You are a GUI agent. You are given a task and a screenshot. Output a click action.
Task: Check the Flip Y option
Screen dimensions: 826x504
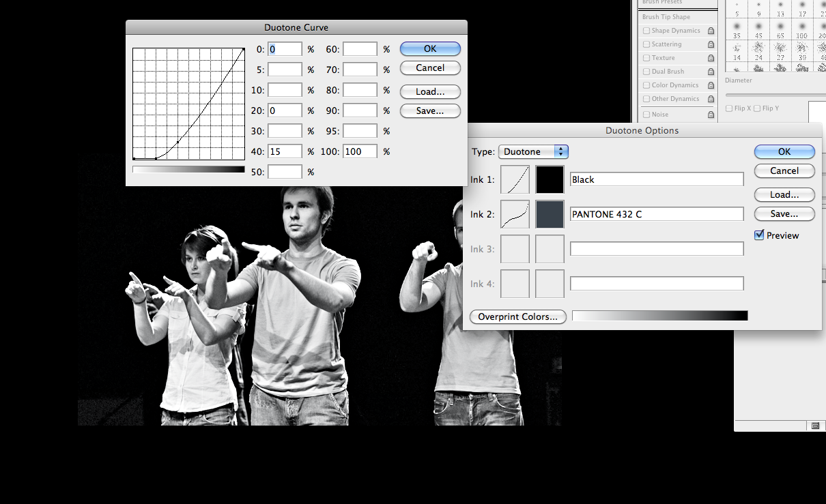coord(757,108)
